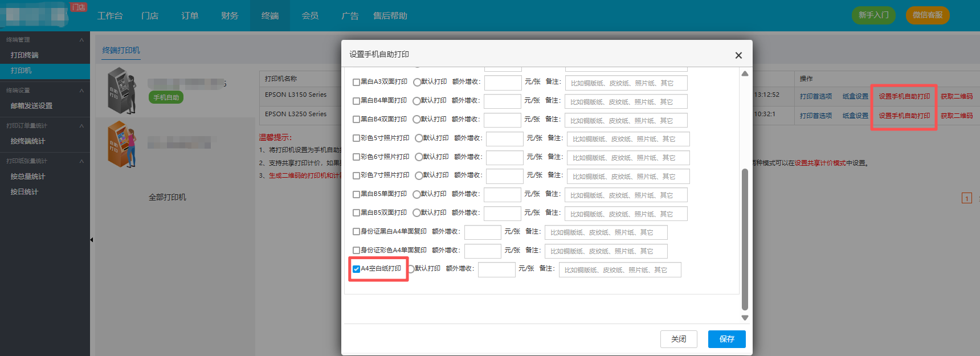Screen dimensions: 980x356
Task: Collapse the 打印纸张量统计 sidebar section
Action: click(x=81, y=161)
